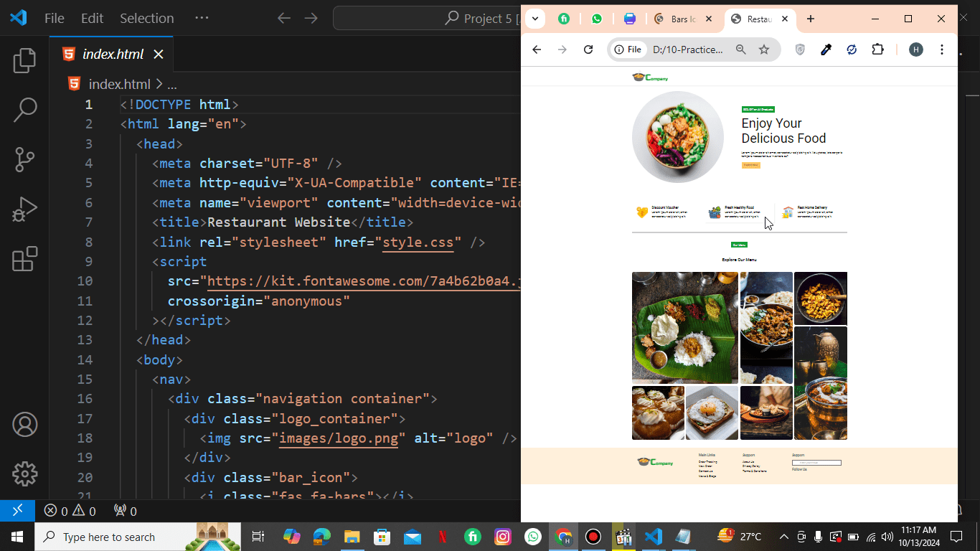Image resolution: width=980 pixels, height=551 pixels.
Task: Click the Chrome address bar showing D:/10-Practice
Action: (687, 50)
